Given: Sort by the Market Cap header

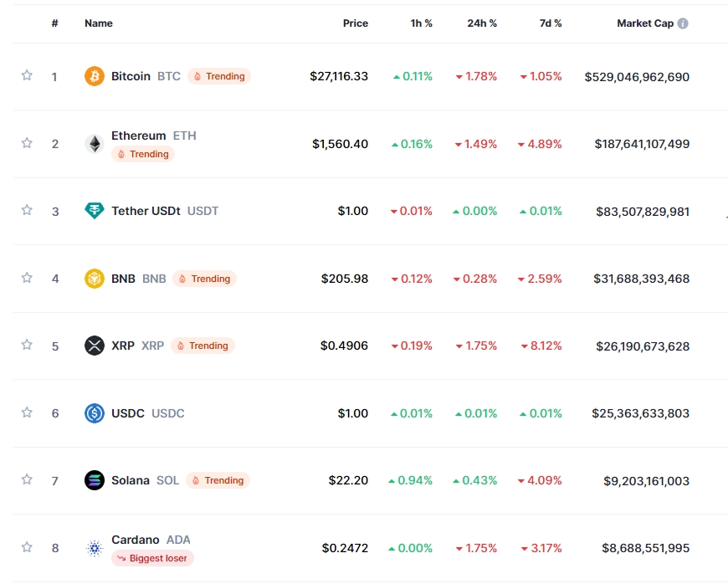Looking at the screenshot, I should (x=644, y=23).
